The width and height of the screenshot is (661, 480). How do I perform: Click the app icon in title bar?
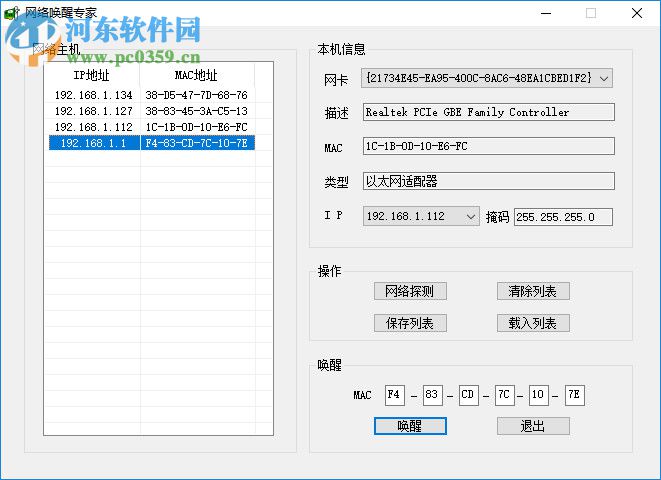pos(11,13)
